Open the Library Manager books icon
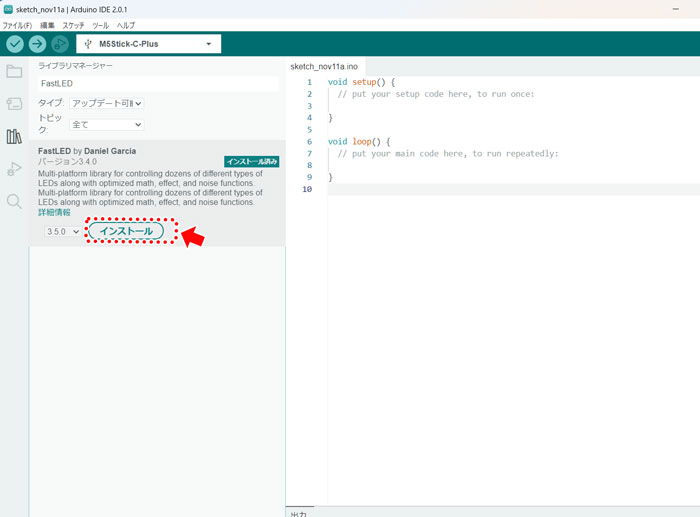 pos(14,137)
